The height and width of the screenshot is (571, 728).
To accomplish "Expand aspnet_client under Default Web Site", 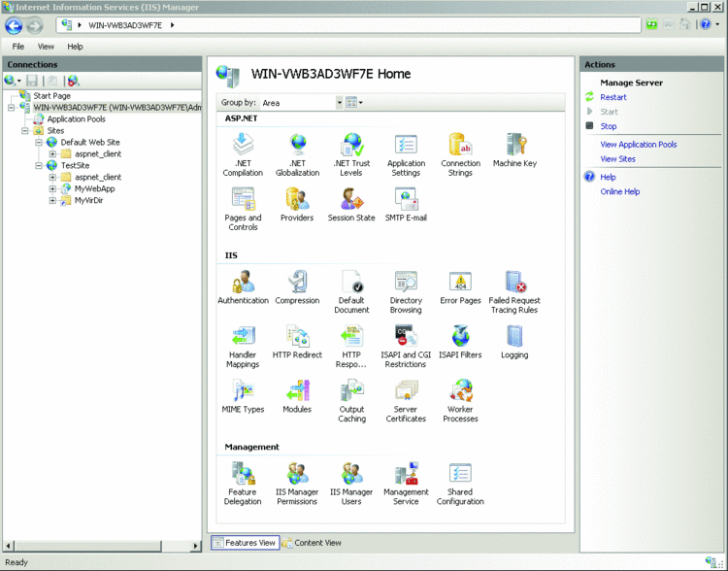I will pos(53,154).
